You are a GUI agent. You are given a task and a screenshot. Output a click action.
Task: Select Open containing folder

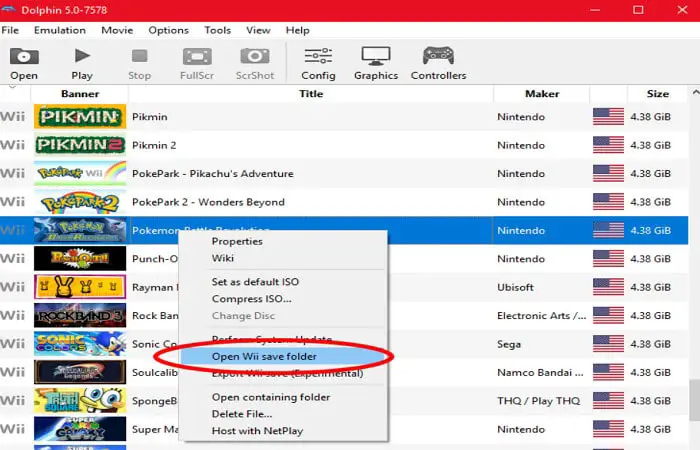(x=271, y=397)
